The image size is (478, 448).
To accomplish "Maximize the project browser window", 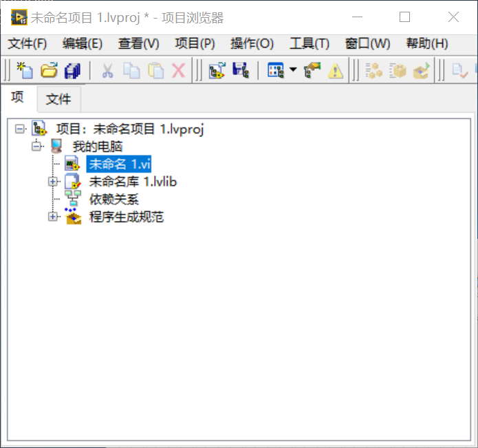I will coord(404,17).
